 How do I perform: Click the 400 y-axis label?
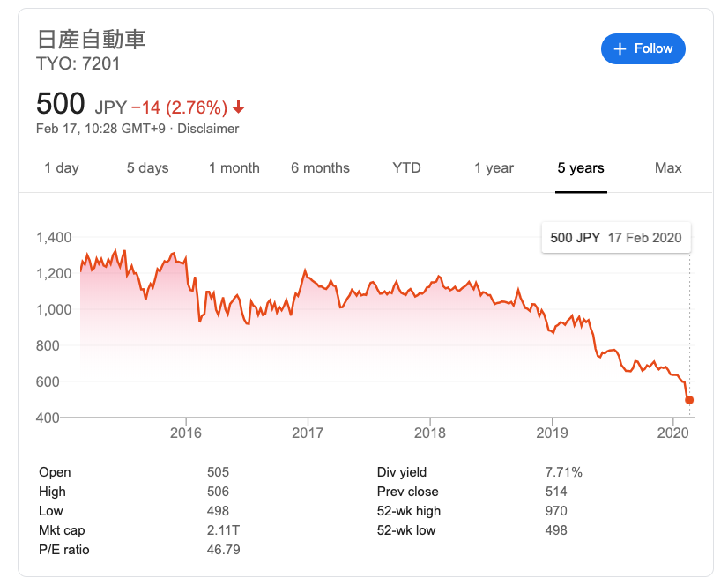48,418
